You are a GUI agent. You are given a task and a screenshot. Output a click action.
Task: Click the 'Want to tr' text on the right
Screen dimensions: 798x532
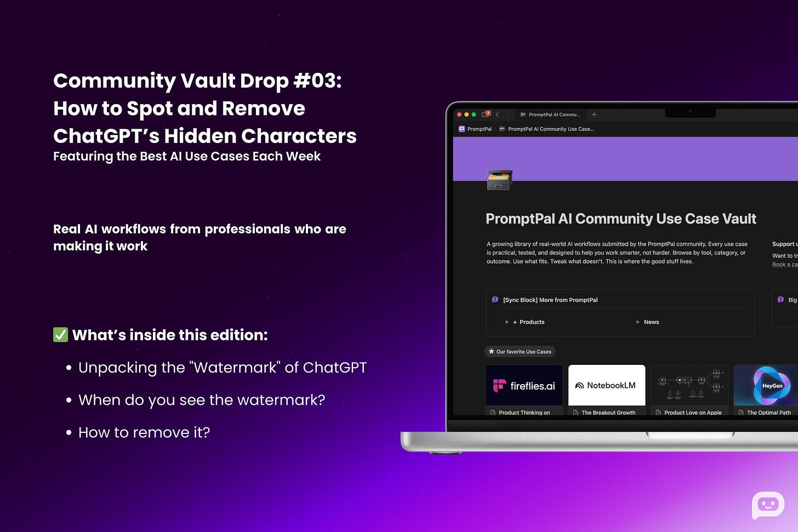coord(785,256)
